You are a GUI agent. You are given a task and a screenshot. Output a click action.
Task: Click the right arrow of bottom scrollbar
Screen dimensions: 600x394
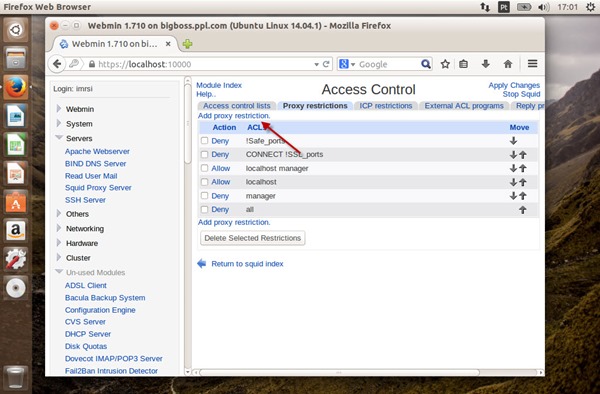coord(541,372)
